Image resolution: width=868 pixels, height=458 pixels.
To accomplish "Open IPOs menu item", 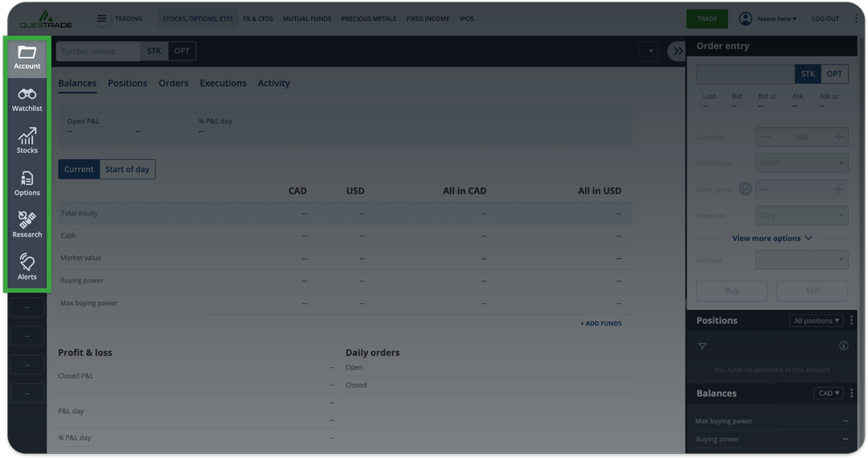I will click(x=467, y=18).
